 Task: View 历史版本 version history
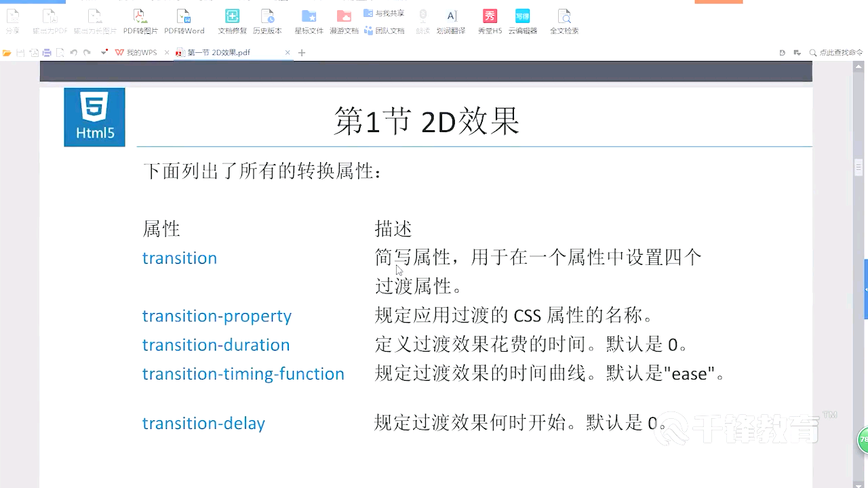pos(269,20)
